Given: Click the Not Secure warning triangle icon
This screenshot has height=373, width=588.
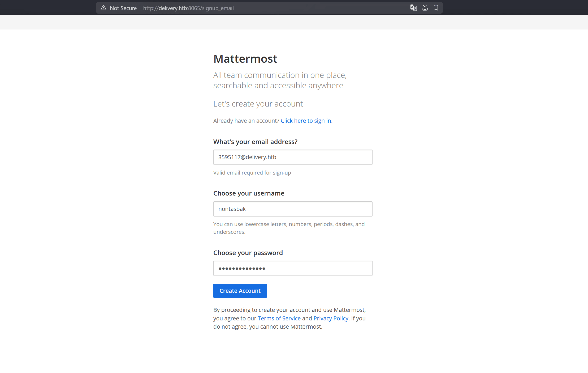Looking at the screenshot, I should pyautogui.click(x=103, y=8).
